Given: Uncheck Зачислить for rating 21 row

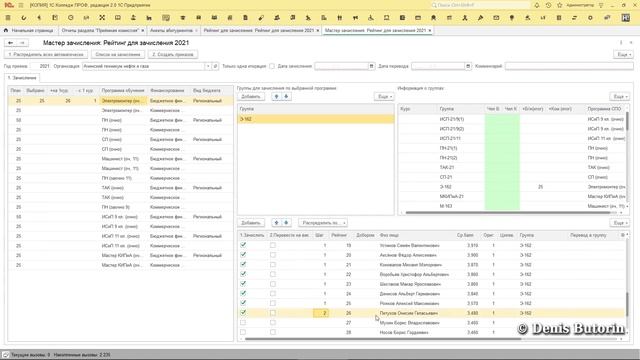Looking at the screenshot, I should click(243, 264).
